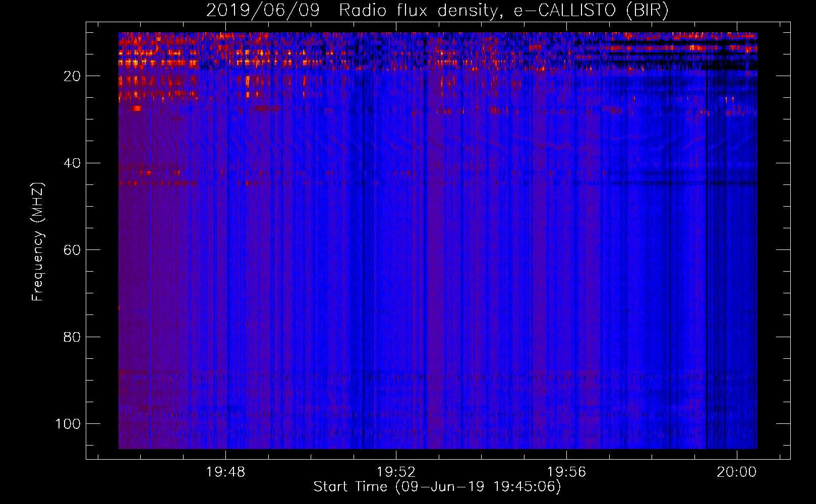The width and height of the screenshot is (816, 504).
Task: Click the spectrogram plot area
Action: pyautogui.click(x=438, y=240)
